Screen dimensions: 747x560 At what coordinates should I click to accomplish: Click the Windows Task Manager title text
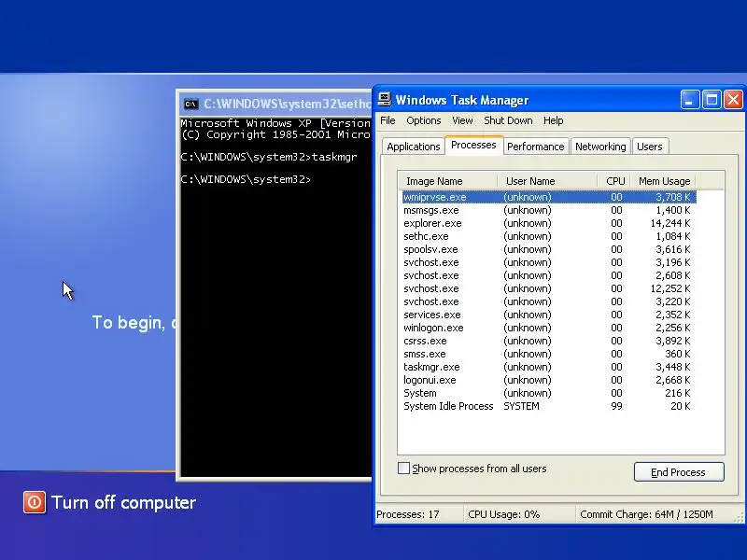461,100
